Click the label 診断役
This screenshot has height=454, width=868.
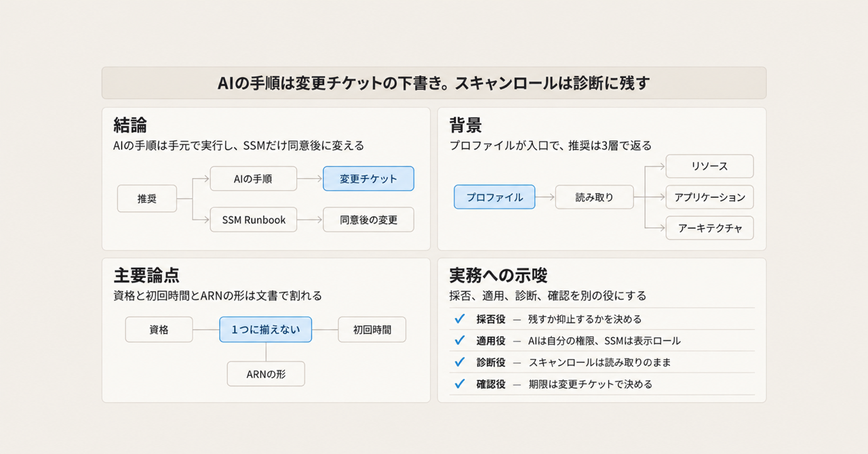click(491, 363)
